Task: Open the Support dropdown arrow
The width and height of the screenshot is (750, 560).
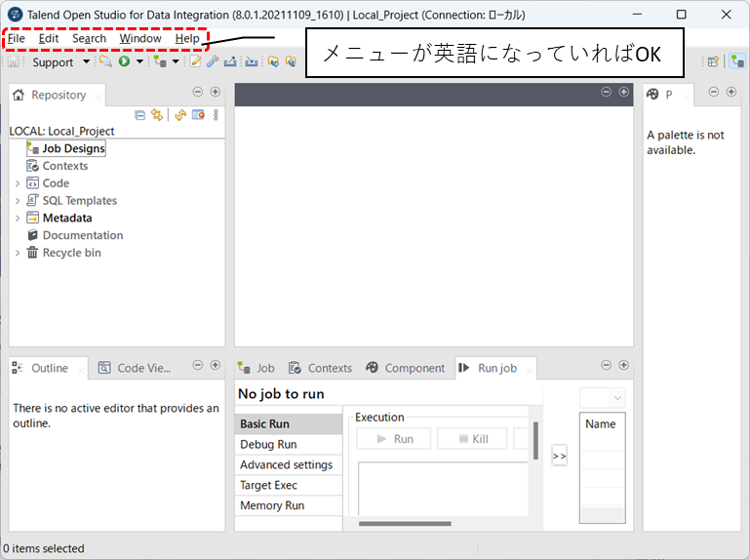Action: point(86,61)
